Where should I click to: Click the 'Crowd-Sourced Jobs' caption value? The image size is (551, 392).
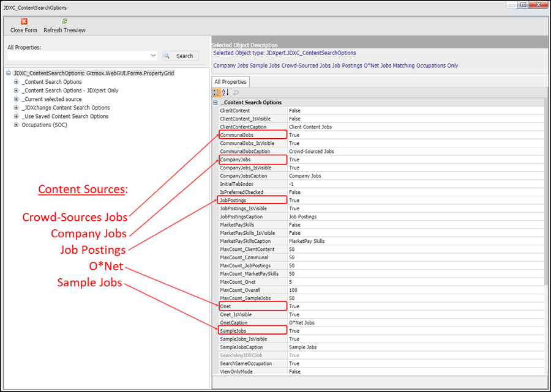[x=312, y=152]
